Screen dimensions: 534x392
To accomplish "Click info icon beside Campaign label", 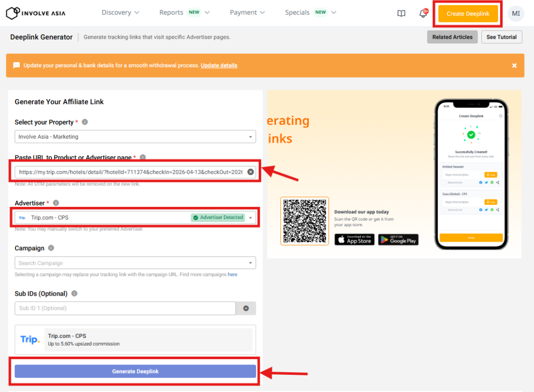I will click(x=51, y=248).
